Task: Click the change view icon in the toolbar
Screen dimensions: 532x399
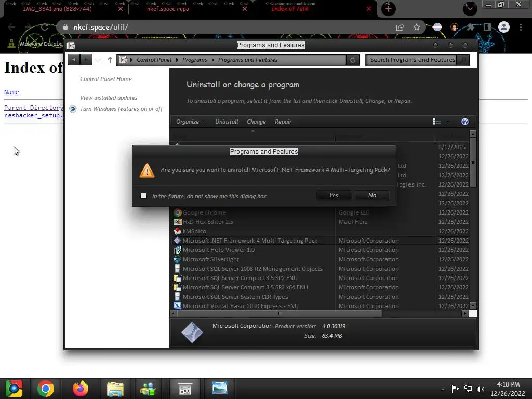Action: 436,122
